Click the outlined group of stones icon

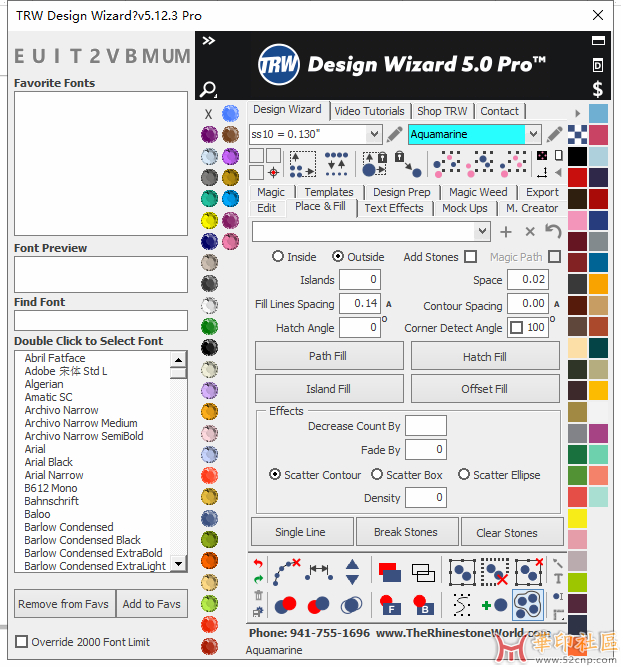tap(528, 605)
